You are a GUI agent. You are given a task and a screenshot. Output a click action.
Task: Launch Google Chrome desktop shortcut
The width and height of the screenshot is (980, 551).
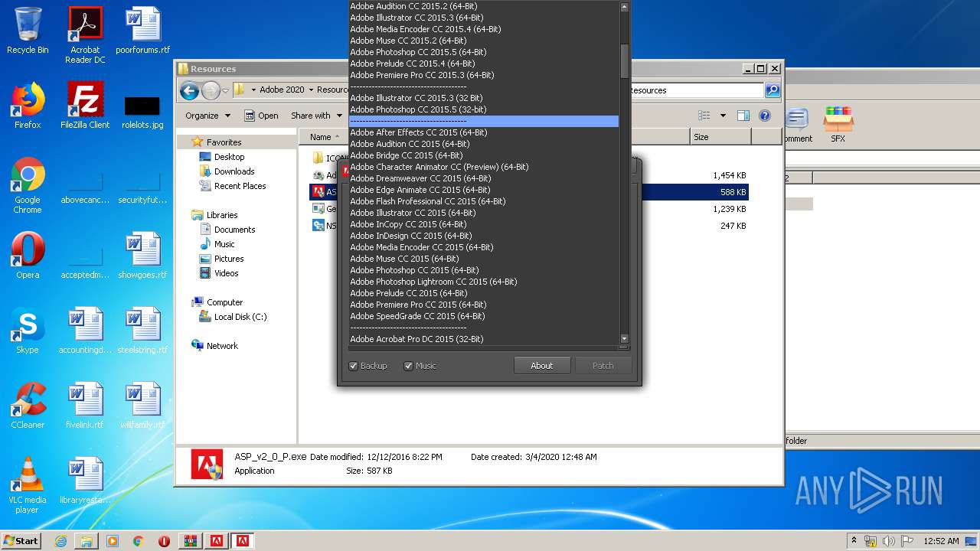click(x=28, y=186)
